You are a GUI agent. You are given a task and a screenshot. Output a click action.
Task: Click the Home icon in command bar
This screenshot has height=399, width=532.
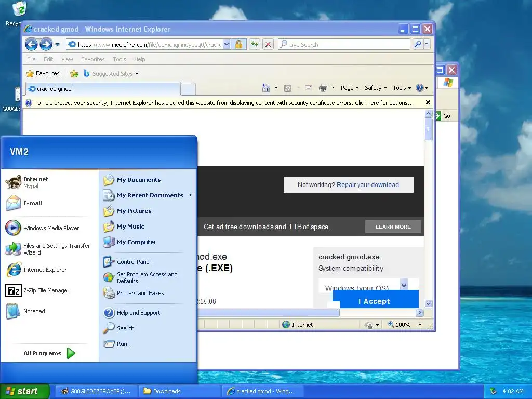tap(266, 88)
